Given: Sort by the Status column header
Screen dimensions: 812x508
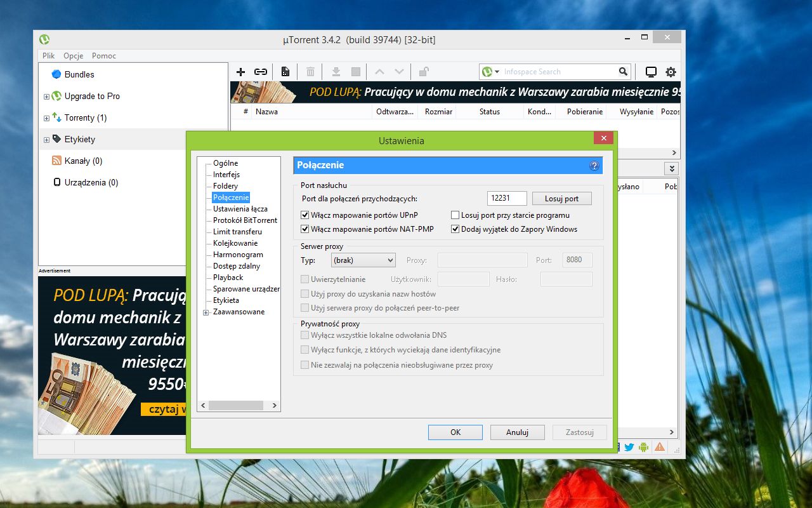Looking at the screenshot, I should [x=490, y=112].
